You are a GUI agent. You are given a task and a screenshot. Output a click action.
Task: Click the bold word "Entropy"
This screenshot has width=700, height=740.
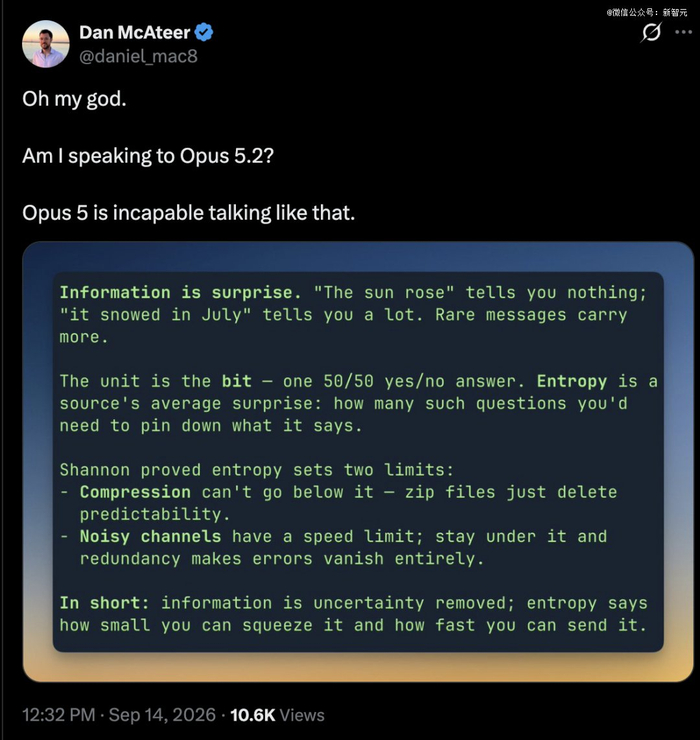click(572, 381)
